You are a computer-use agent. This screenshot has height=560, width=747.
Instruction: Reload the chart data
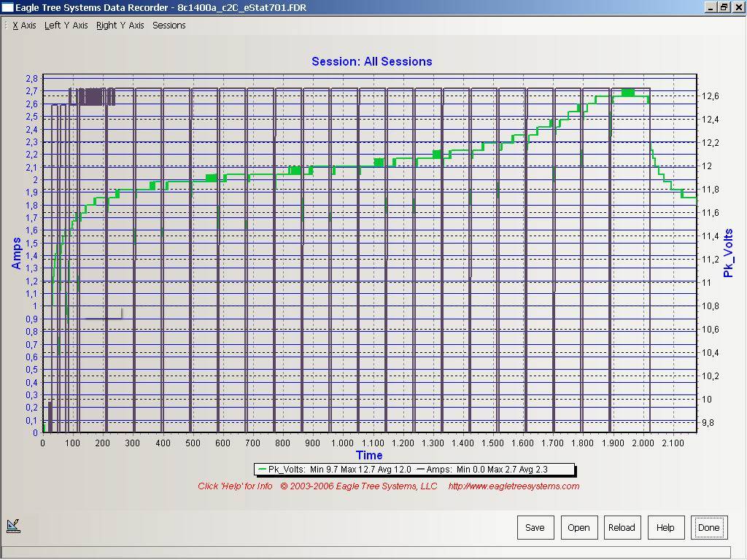tap(622, 527)
